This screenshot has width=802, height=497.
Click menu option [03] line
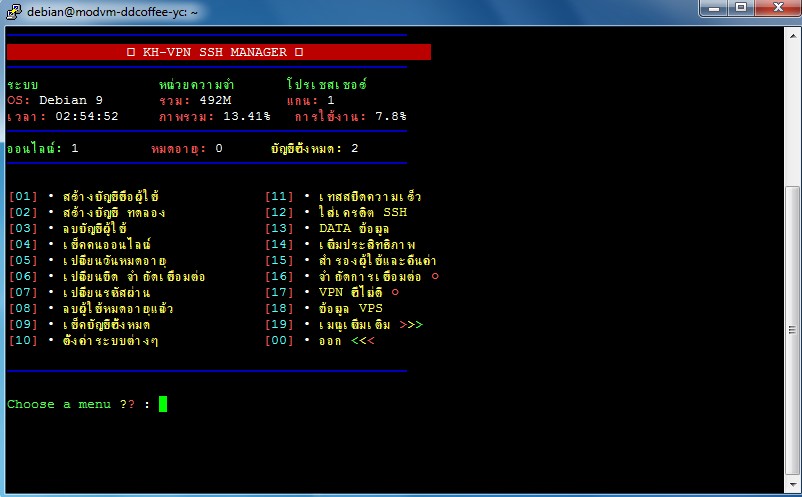pos(68,228)
